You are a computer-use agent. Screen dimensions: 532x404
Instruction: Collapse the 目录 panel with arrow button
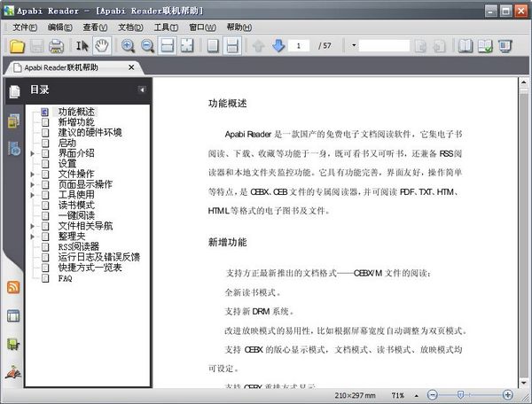(x=142, y=90)
